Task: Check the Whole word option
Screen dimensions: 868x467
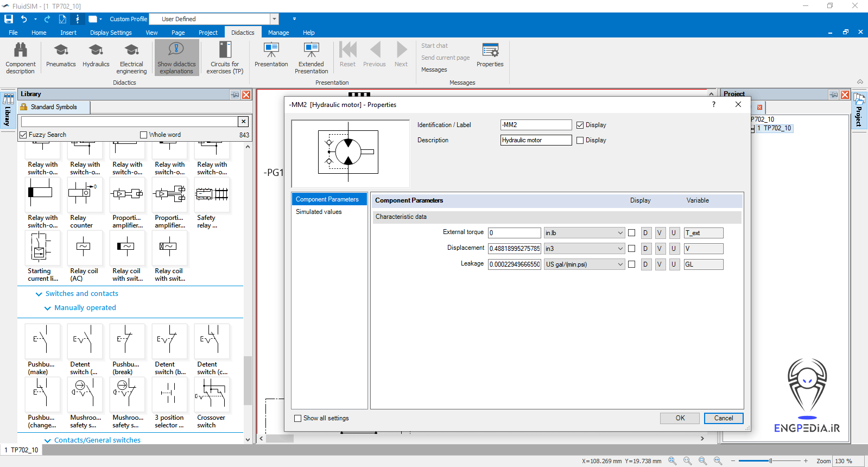Action: [x=144, y=135]
